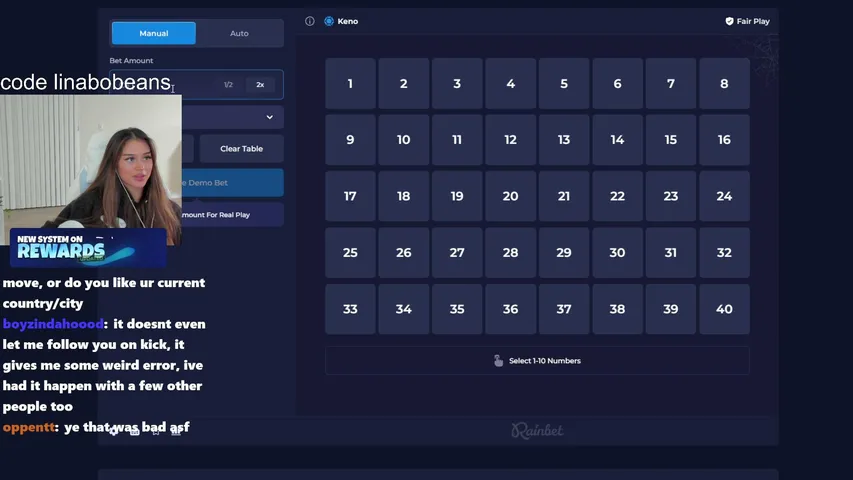Select Keno number 7
The height and width of the screenshot is (480, 853).
pyautogui.click(x=671, y=84)
